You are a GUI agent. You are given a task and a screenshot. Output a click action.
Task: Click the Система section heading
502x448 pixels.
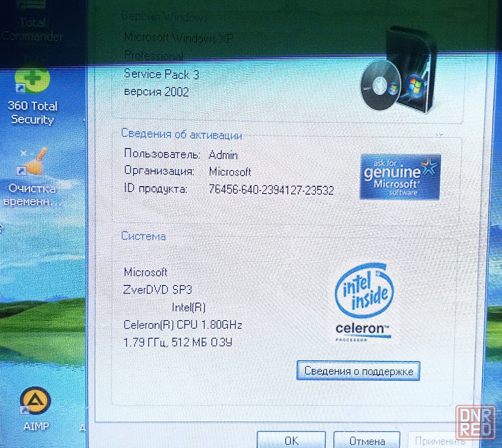144,236
